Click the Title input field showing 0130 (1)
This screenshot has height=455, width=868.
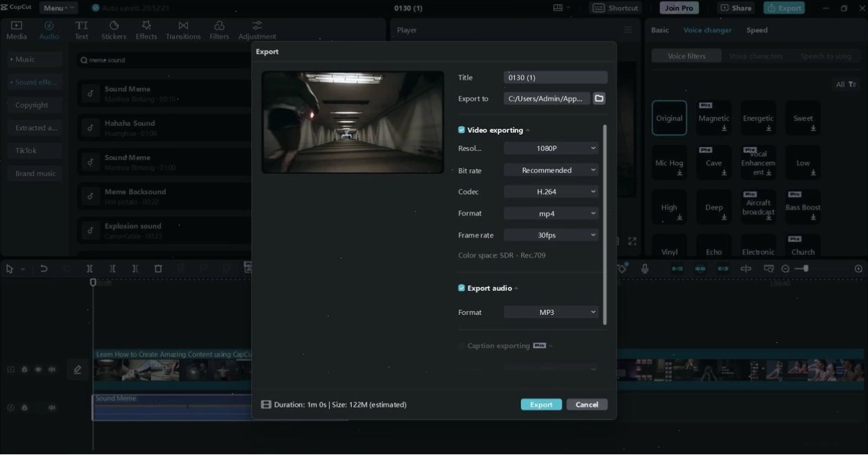point(556,78)
